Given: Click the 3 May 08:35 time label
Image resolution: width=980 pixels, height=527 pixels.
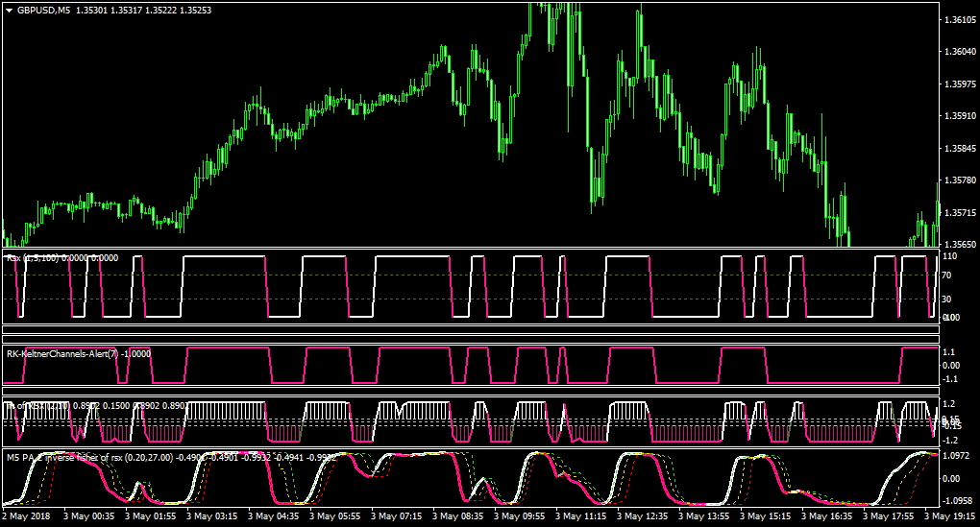Looking at the screenshot, I should (458, 516).
